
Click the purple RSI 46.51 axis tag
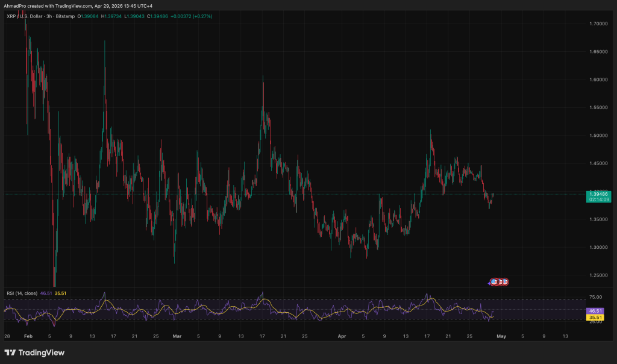click(x=595, y=311)
